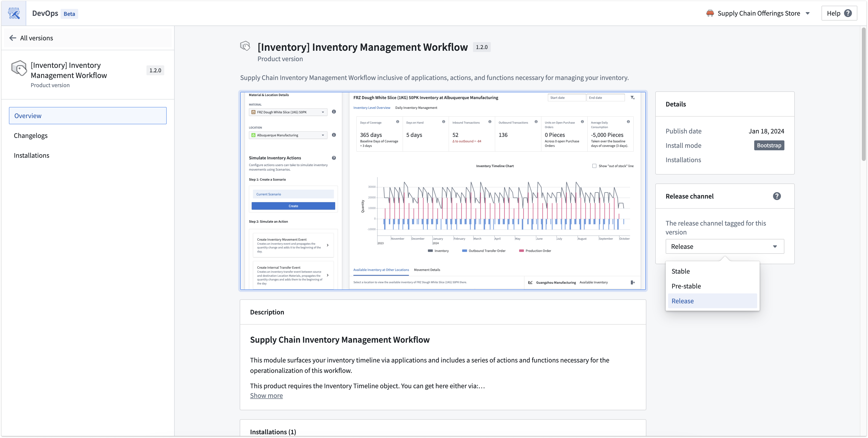Viewport: 868px width, 438px height.
Task: Select Release option in channel list
Action: pyautogui.click(x=712, y=301)
